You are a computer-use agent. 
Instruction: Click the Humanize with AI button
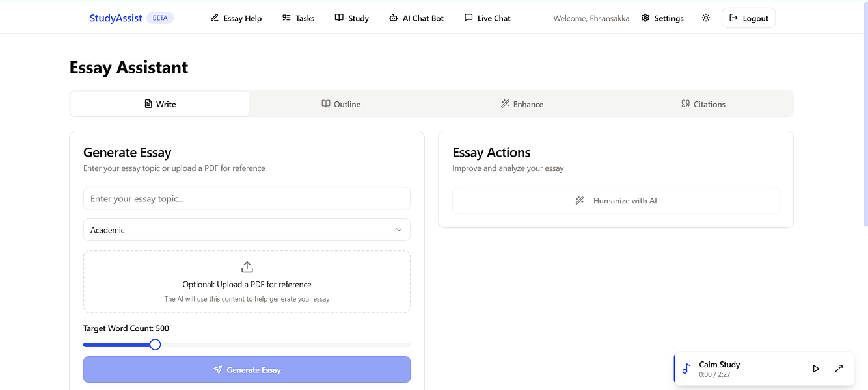[x=616, y=201]
